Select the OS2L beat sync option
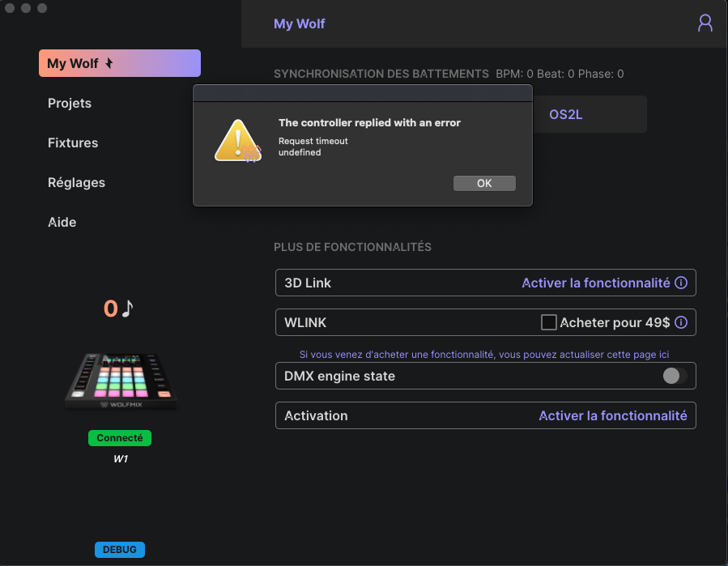This screenshot has width=728, height=566. click(x=565, y=114)
